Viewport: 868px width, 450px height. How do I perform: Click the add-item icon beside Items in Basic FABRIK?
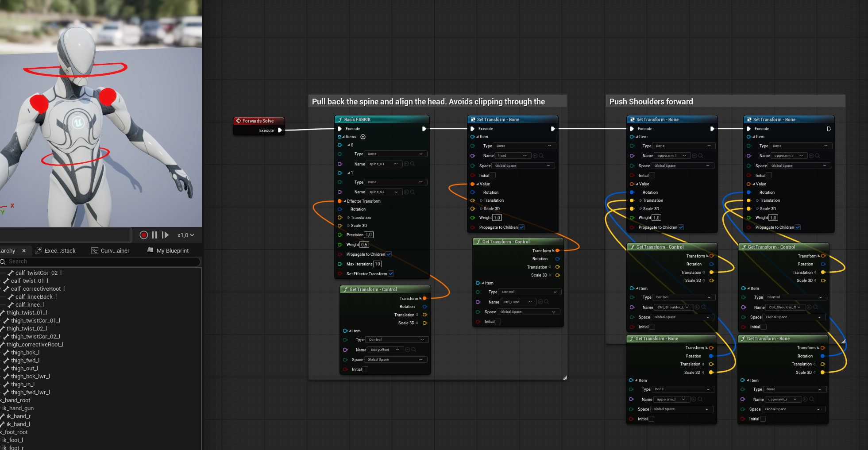(363, 137)
